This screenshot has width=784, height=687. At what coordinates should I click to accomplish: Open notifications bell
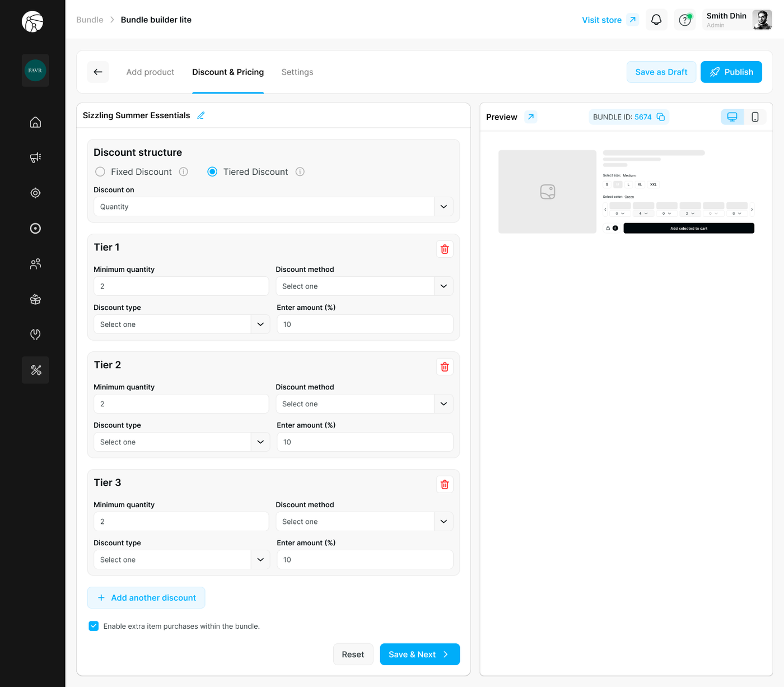[656, 20]
